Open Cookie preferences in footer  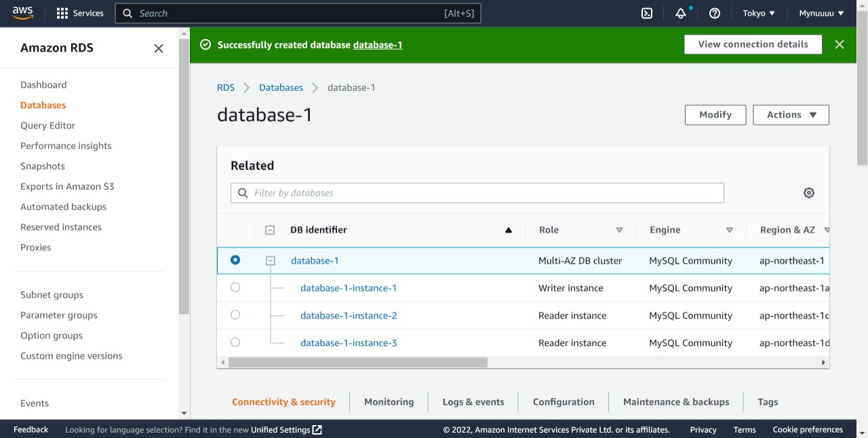point(808,429)
